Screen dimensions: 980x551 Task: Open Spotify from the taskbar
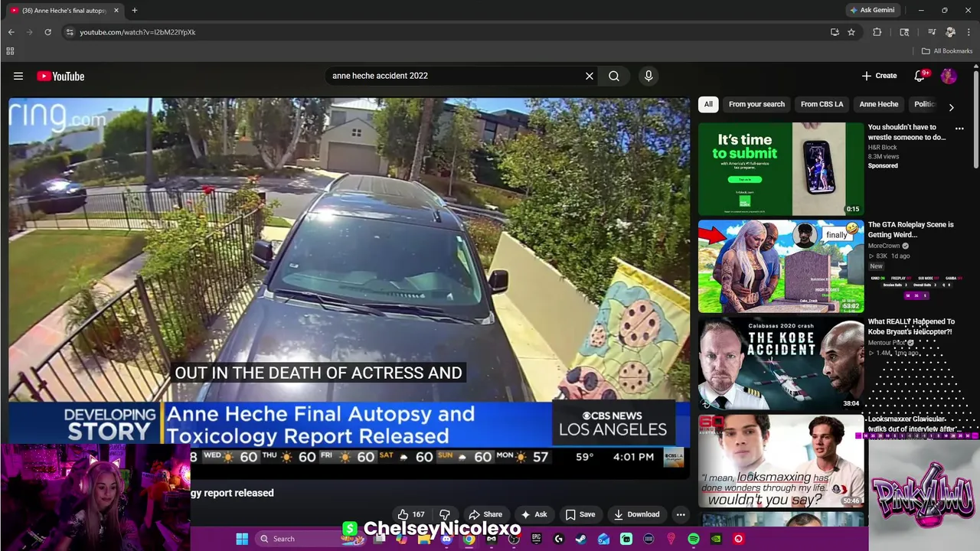(x=694, y=539)
